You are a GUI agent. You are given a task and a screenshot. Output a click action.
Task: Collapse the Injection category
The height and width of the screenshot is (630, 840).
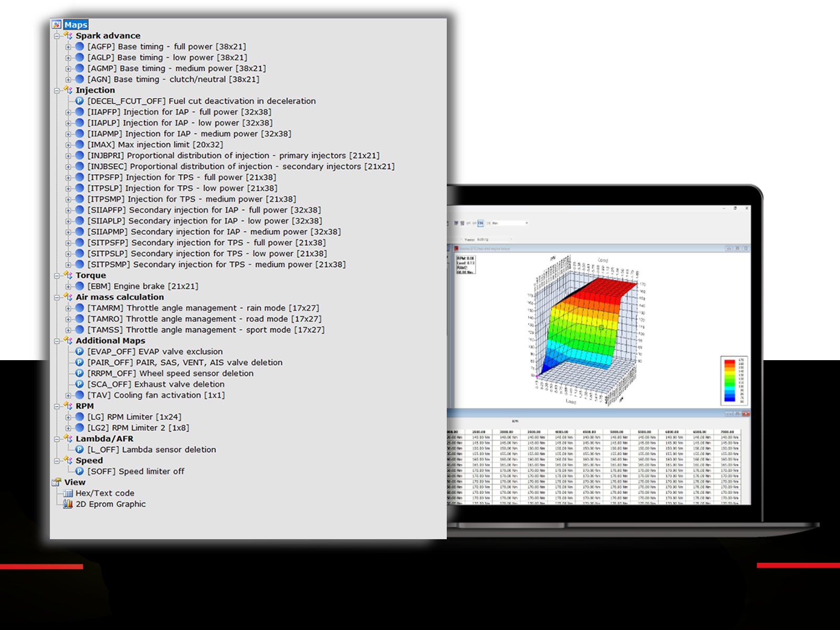point(57,90)
